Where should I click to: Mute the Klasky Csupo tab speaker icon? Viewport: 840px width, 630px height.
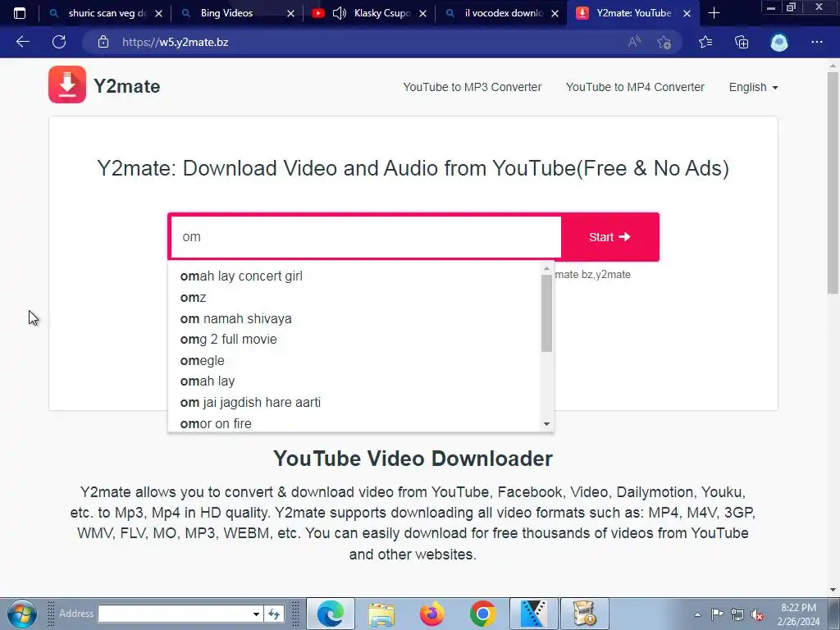[339, 13]
